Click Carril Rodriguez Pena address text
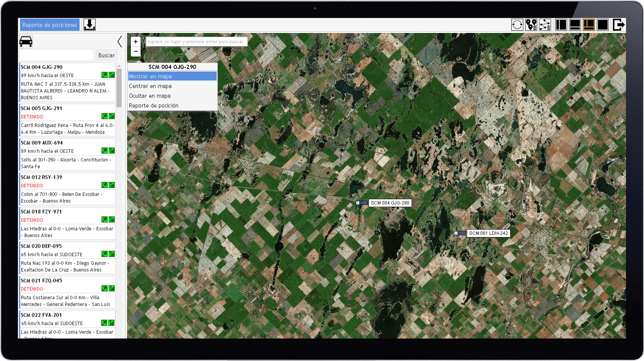The width and height of the screenshot is (644, 361). pos(67,128)
